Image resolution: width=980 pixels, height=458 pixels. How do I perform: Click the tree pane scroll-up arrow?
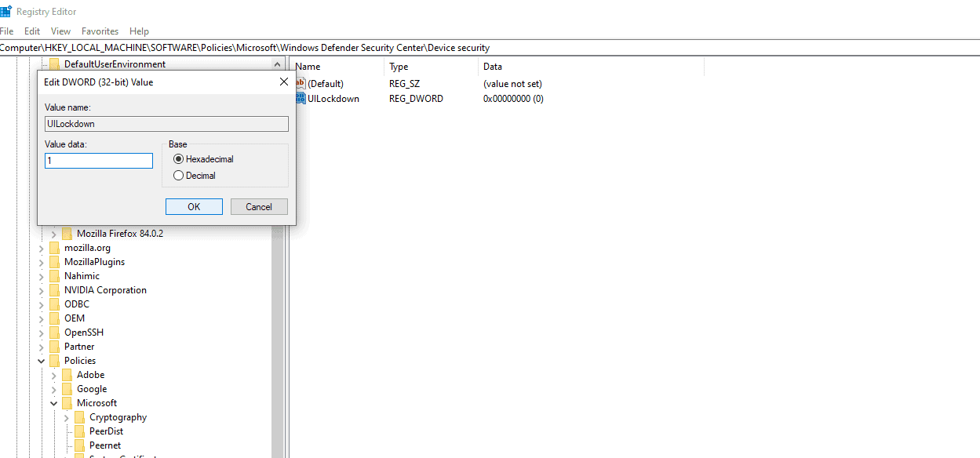pyautogui.click(x=278, y=64)
